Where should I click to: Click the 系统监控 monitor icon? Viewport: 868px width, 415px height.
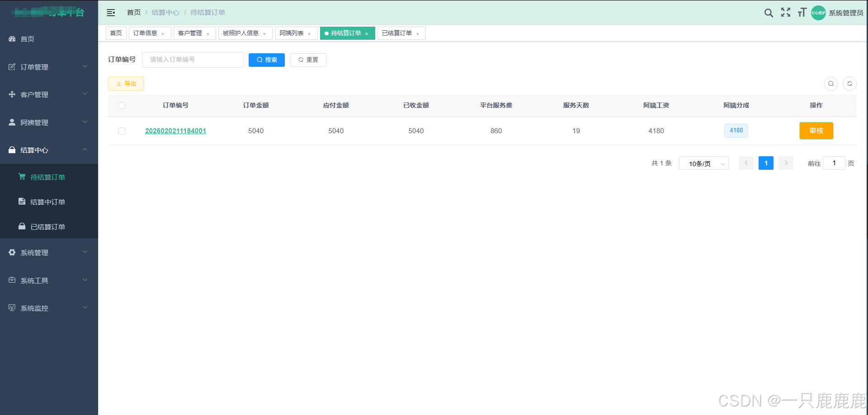point(12,308)
